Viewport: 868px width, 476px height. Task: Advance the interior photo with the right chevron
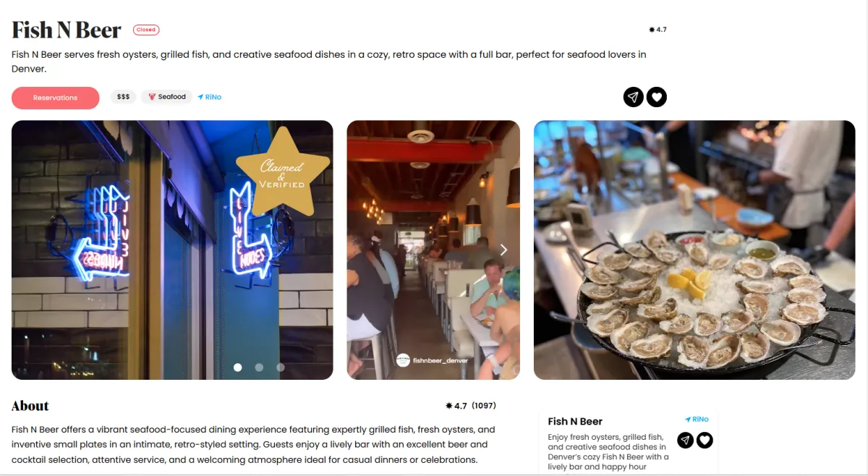pyautogui.click(x=504, y=250)
